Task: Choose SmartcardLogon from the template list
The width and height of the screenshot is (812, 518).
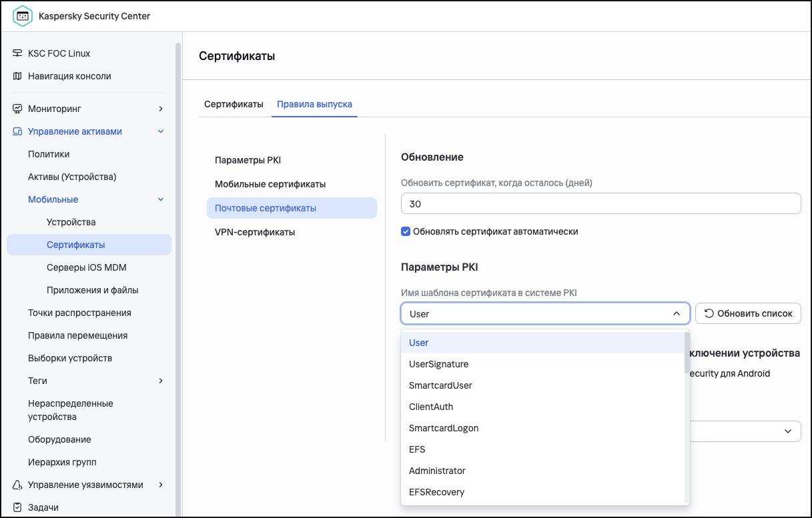Action: [x=542, y=428]
